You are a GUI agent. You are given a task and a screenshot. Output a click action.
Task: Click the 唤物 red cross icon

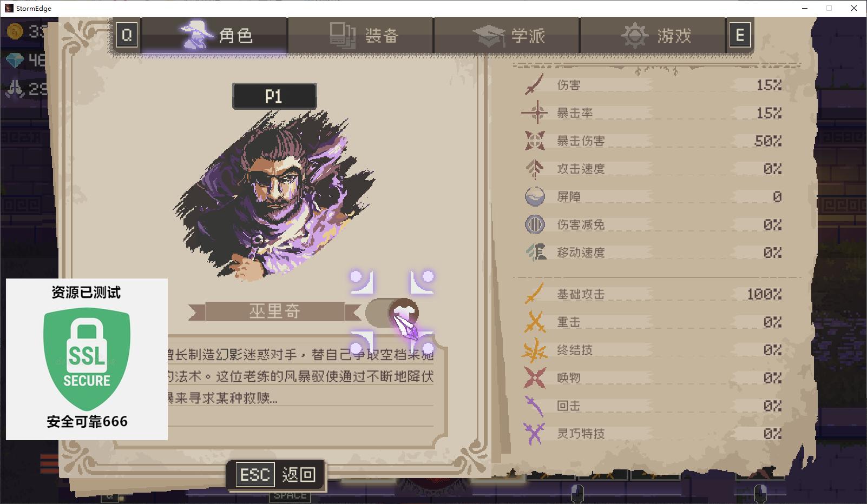click(535, 378)
